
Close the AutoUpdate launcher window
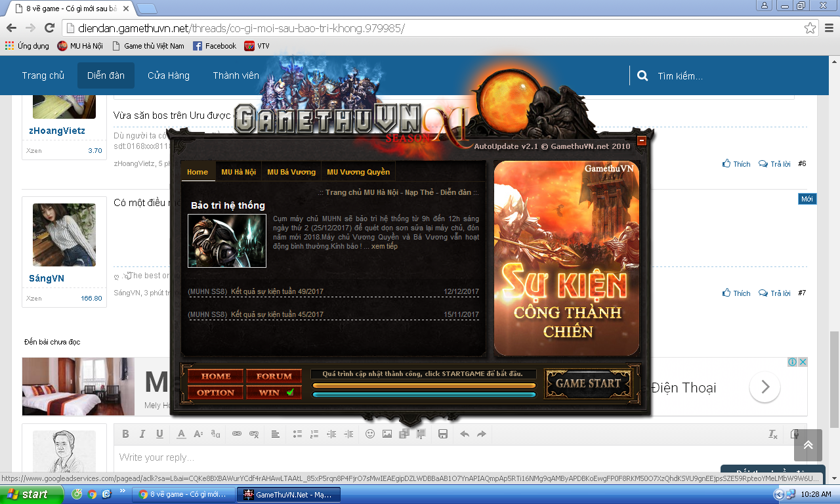[x=642, y=140]
